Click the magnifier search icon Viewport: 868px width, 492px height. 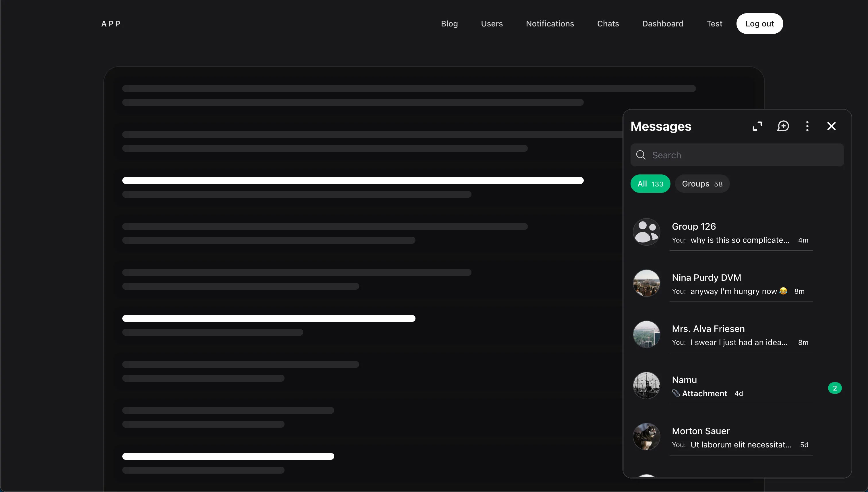[x=641, y=155]
